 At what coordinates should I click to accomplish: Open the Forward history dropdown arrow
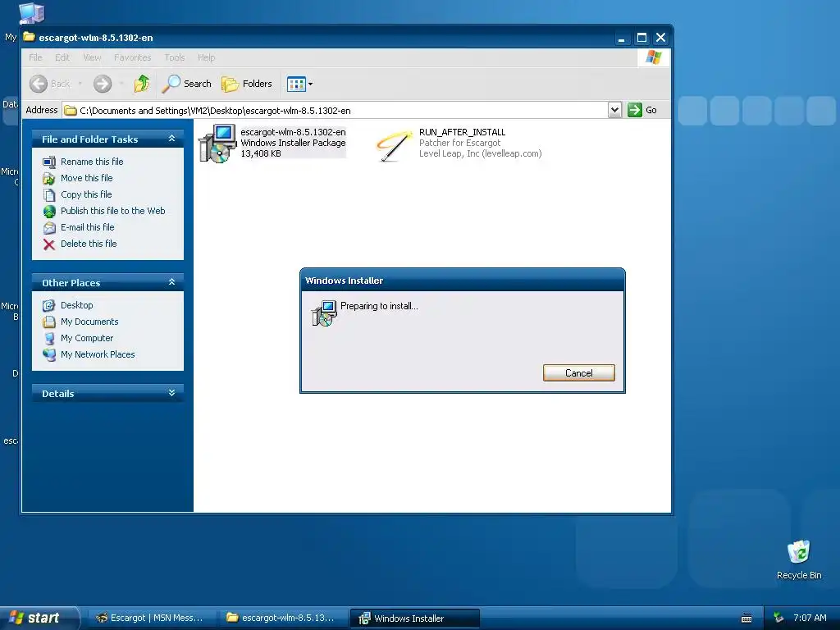[x=122, y=84]
